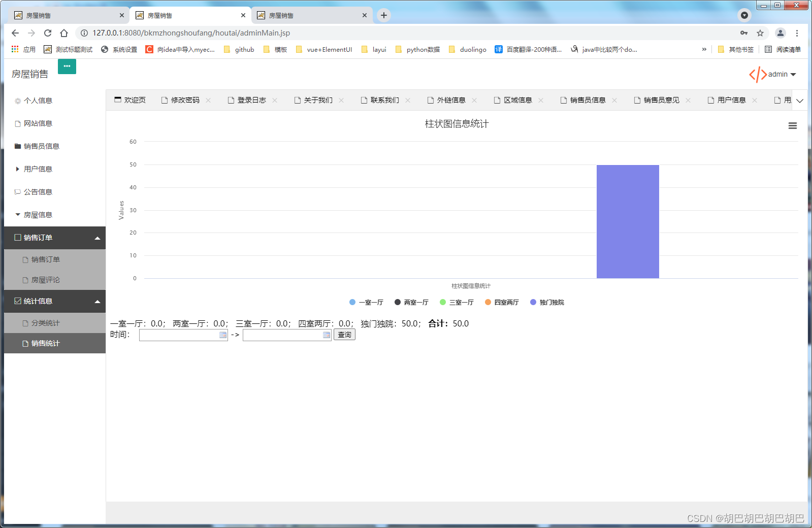812x528 pixels.
Task: Click the orange code logo icon
Action: point(758,75)
